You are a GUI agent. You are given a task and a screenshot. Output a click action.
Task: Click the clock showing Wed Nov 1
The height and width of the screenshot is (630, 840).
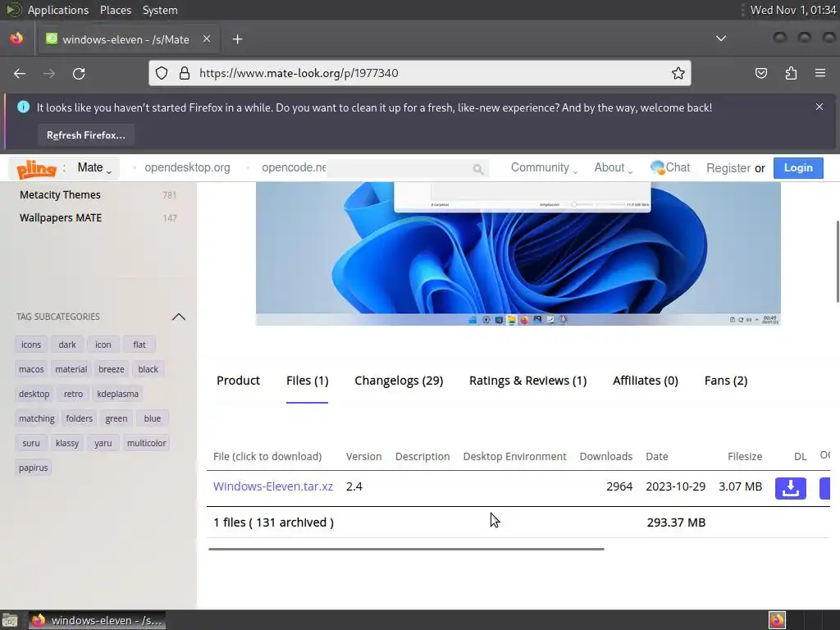point(793,10)
